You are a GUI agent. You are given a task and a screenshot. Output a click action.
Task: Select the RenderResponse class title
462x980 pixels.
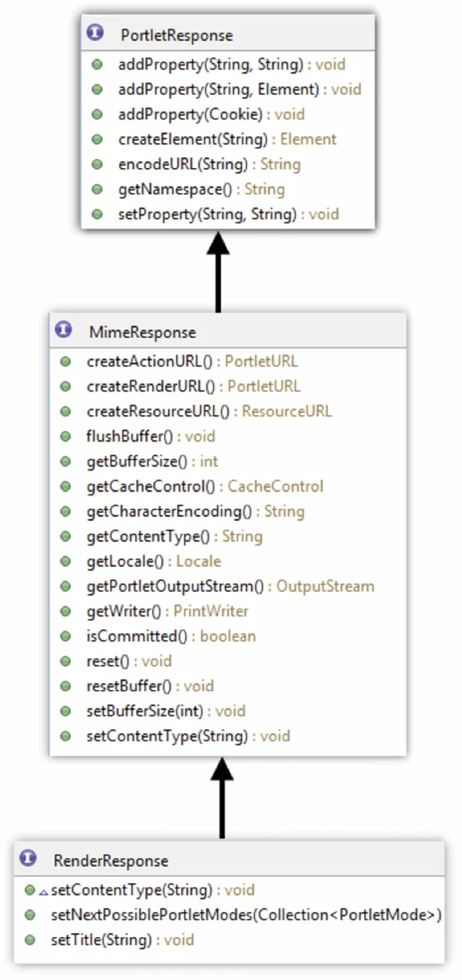click(111, 861)
